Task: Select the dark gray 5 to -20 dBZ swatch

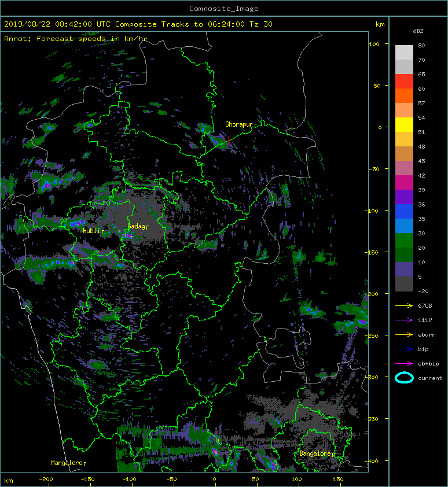Action: tap(404, 284)
